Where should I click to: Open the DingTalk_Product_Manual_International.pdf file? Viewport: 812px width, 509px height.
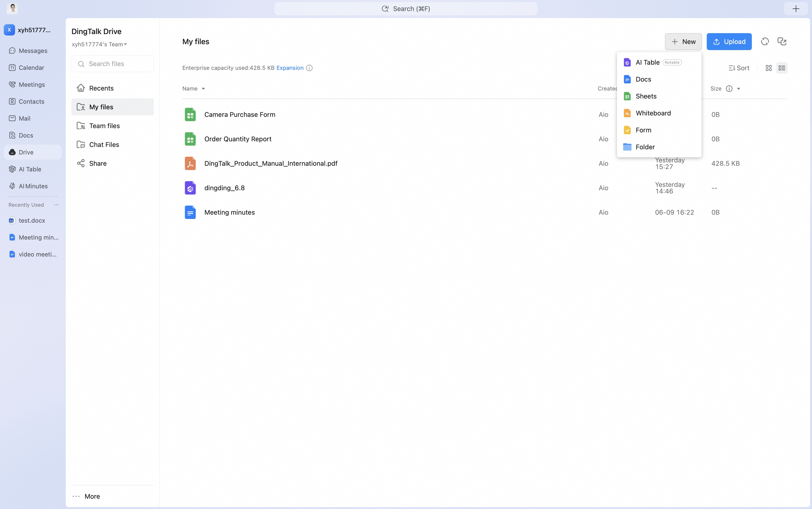[271, 163]
